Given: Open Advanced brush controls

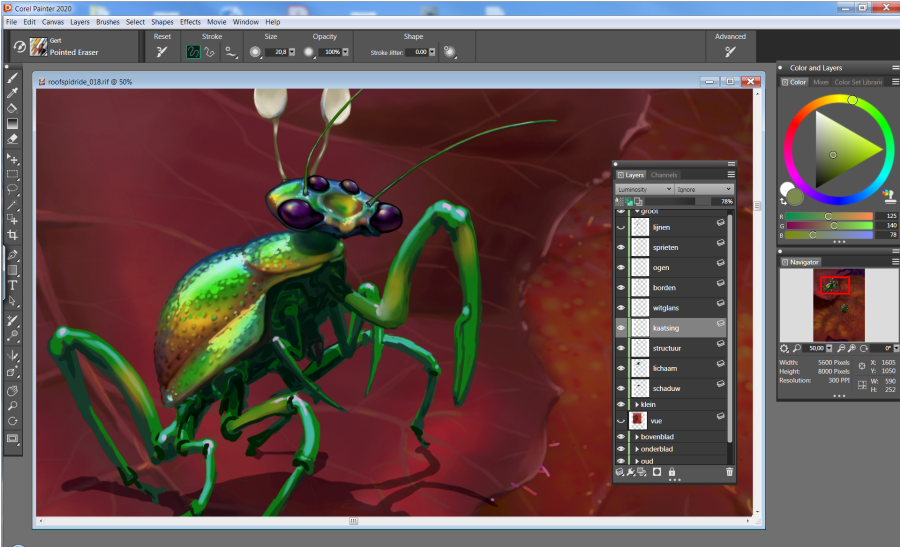Looking at the screenshot, I should point(730,52).
